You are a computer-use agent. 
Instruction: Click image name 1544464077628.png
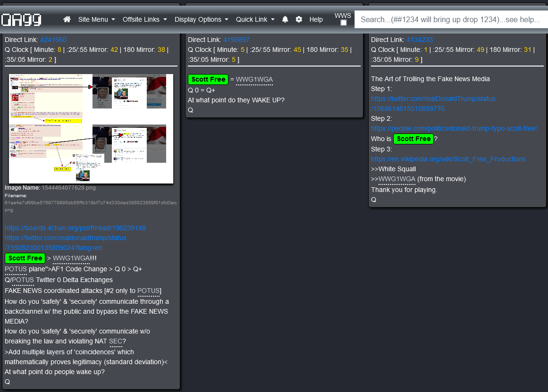pos(68,188)
